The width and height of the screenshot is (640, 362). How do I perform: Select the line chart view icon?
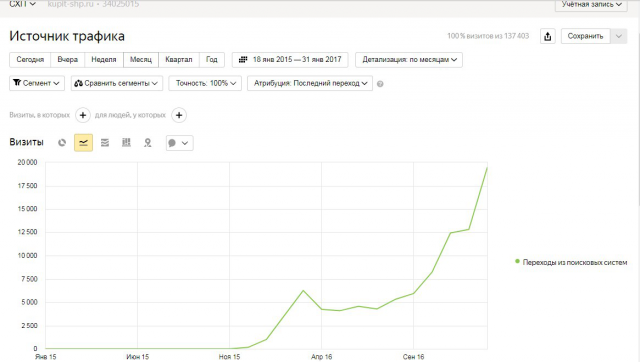click(x=83, y=143)
